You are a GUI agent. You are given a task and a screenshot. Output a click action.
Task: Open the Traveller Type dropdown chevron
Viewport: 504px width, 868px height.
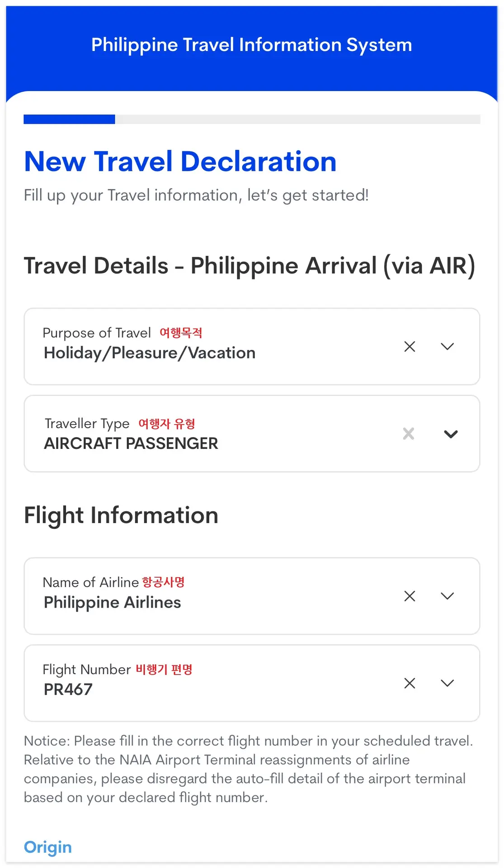(x=451, y=434)
